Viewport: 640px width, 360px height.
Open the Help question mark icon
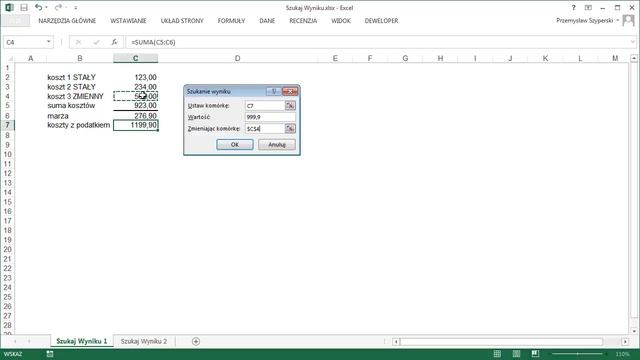click(x=573, y=8)
